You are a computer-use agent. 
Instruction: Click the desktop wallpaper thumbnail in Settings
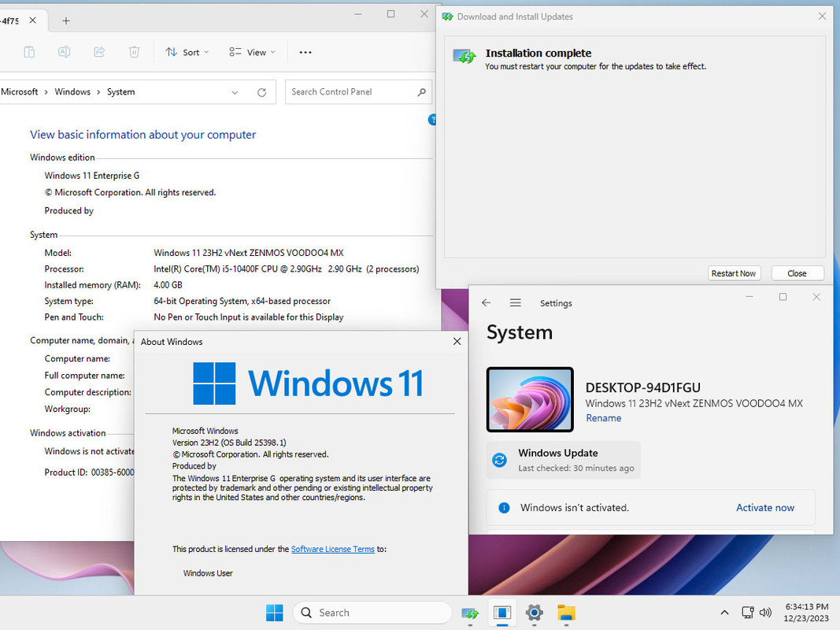pos(530,399)
